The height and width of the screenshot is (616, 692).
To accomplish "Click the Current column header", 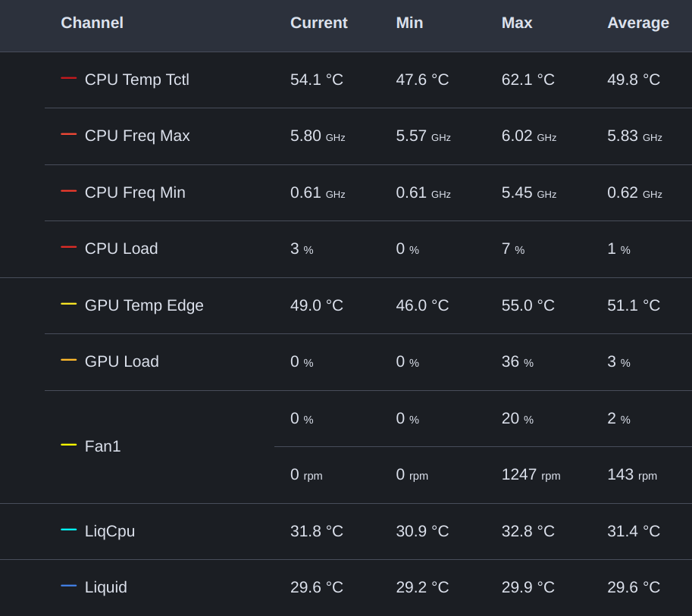I will pos(318,23).
